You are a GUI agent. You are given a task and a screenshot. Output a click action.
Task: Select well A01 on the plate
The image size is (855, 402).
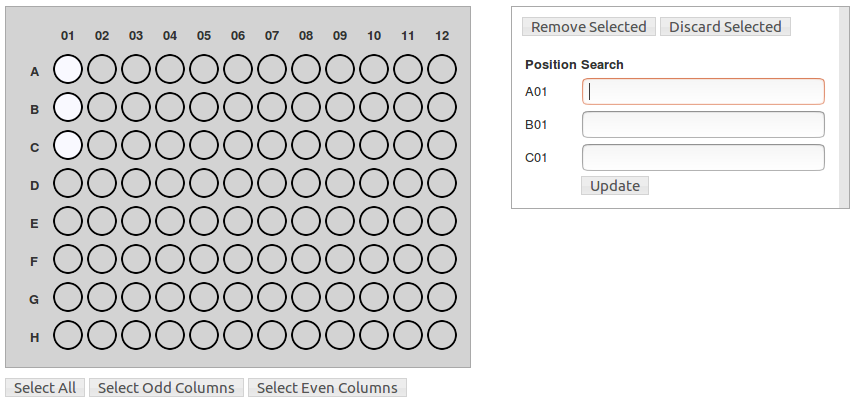pyautogui.click(x=68, y=69)
